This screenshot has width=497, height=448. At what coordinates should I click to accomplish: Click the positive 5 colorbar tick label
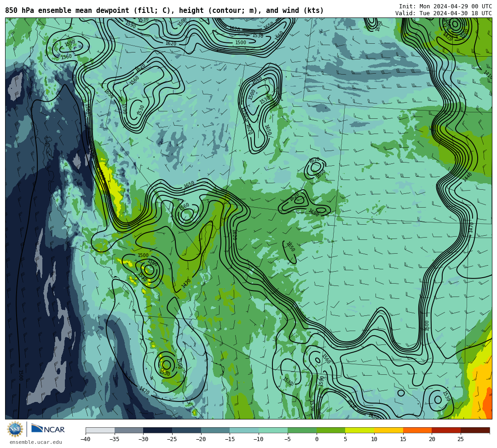[346, 439]
